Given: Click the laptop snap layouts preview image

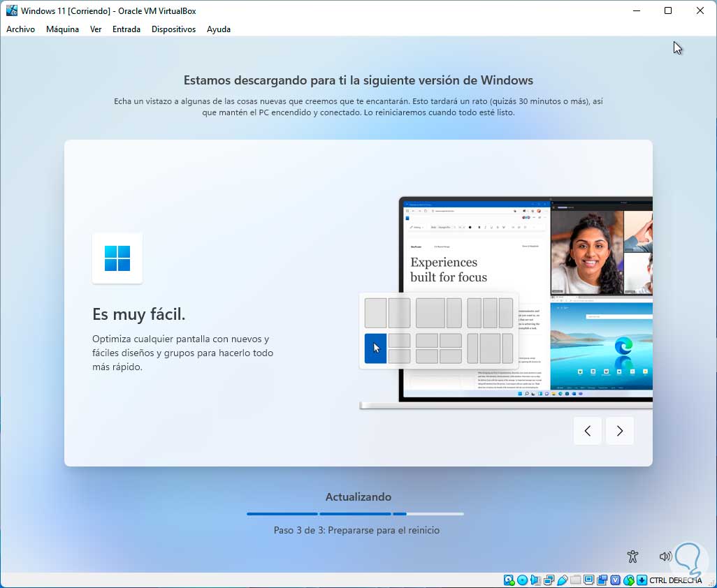Looking at the screenshot, I should (506, 303).
